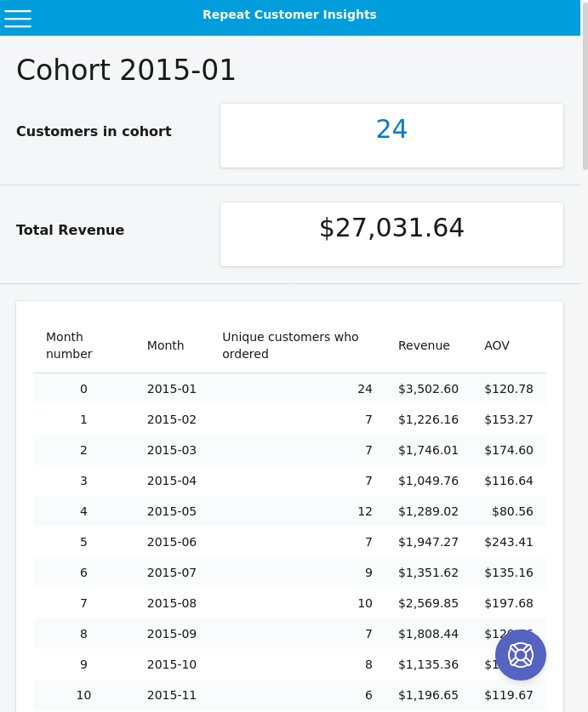This screenshot has width=588, height=712.
Task: Select the 2015-01 month row cell
Action: [171, 389]
